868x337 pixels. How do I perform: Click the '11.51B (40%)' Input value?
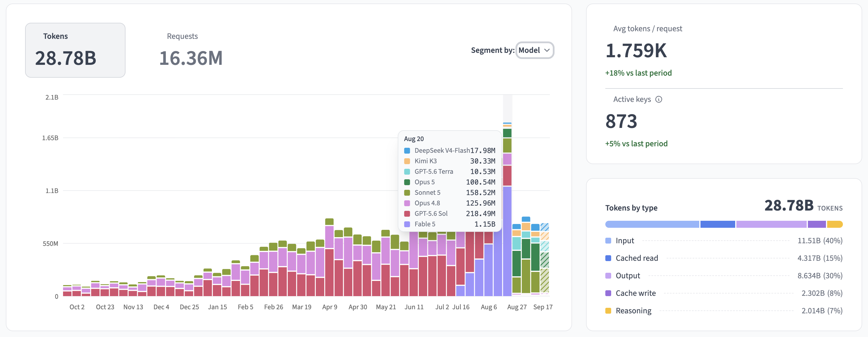820,241
